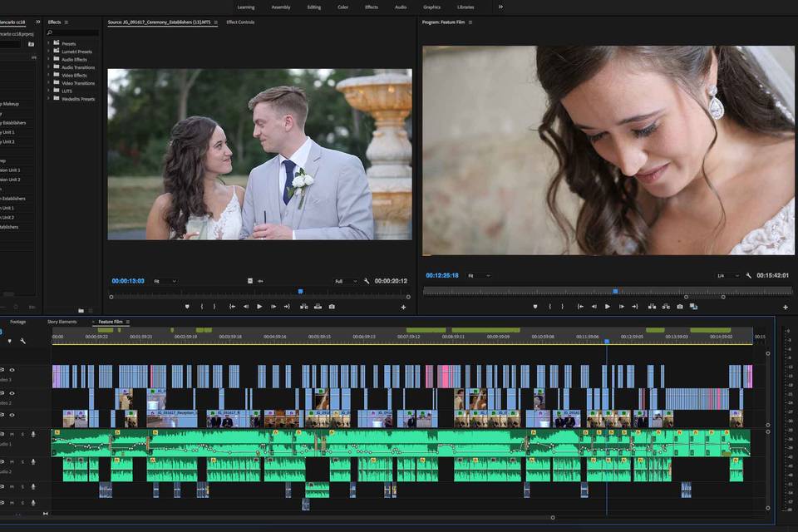Screen dimensions: 798x532
Task: Step forward one frame in Program monitor
Action: click(x=622, y=307)
